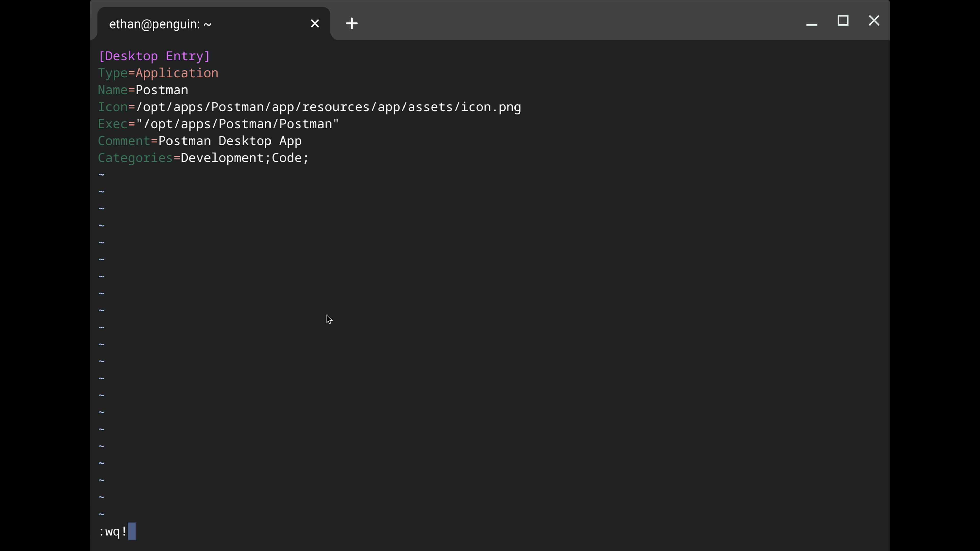The height and width of the screenshot is (551, 980).
Task: Click the [Desktop Entry] header line
Action: 154,56
